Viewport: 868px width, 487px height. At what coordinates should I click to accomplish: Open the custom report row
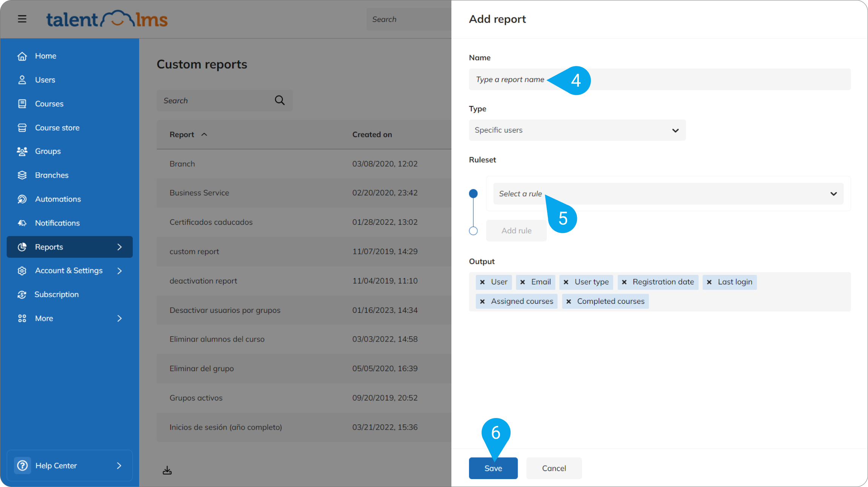click(304, 251)
